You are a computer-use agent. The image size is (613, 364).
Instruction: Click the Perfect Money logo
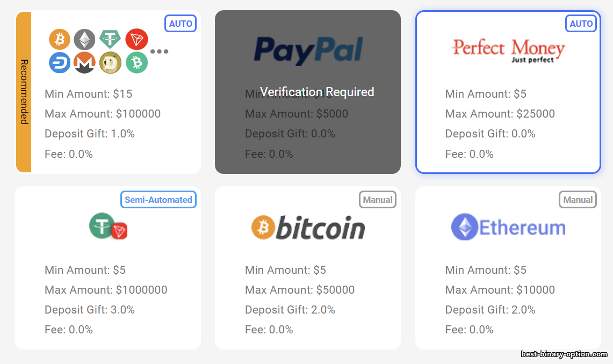[508, 50]
